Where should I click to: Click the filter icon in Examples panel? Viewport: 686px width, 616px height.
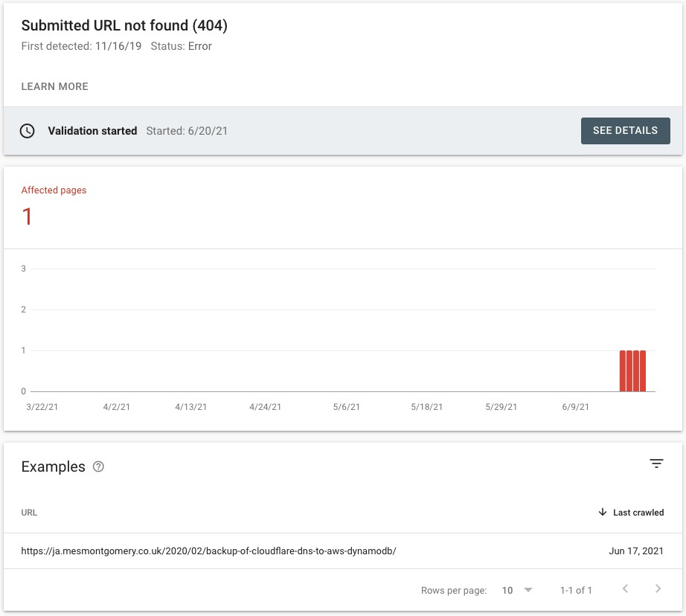point(656,463)
